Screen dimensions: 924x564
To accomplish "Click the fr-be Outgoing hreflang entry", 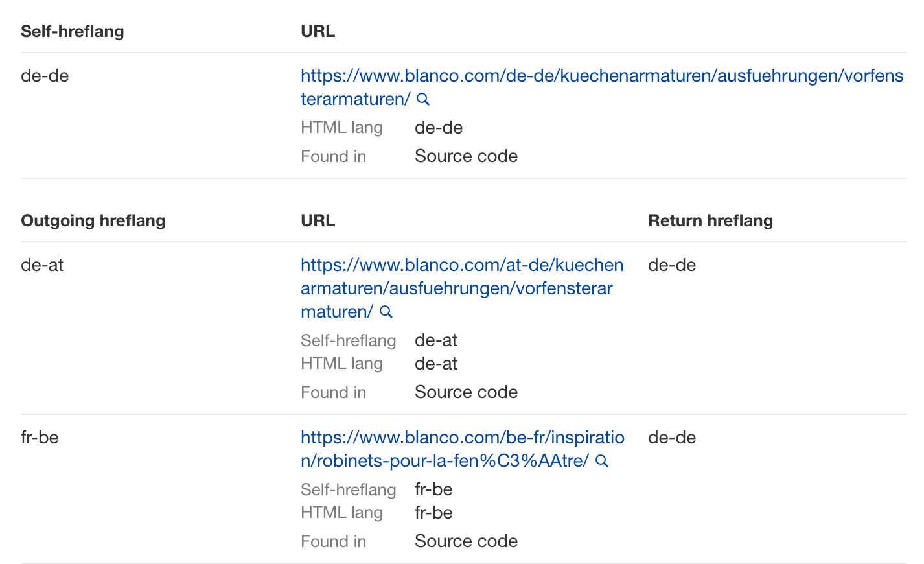I will pos(40,438).
